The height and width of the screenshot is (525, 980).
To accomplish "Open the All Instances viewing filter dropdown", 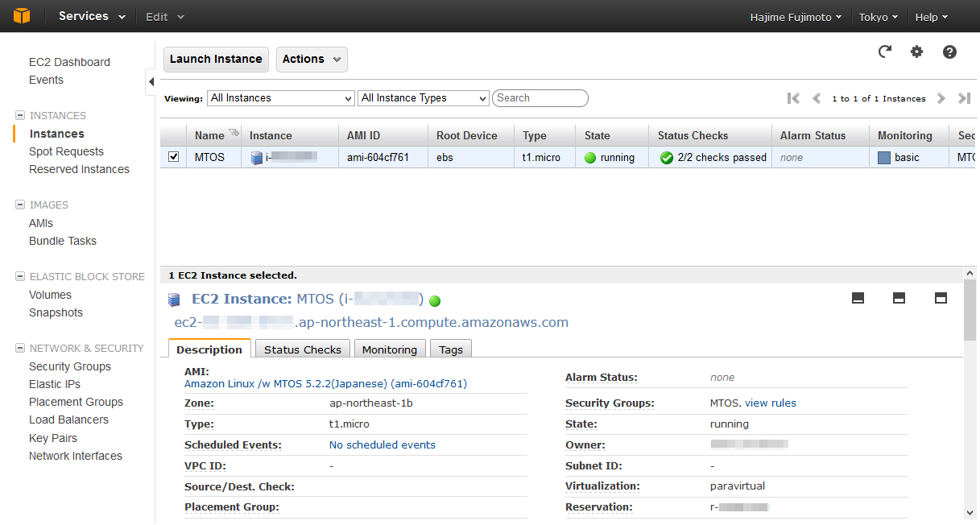I will (x=281, y=98).
